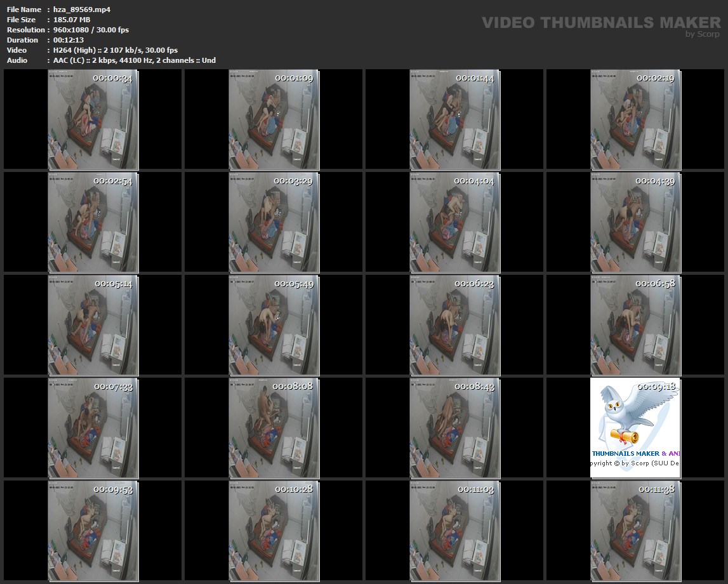Open the frame at 00:03:29
This screenshot has width=728, height=584.
(x=274, y=222)
